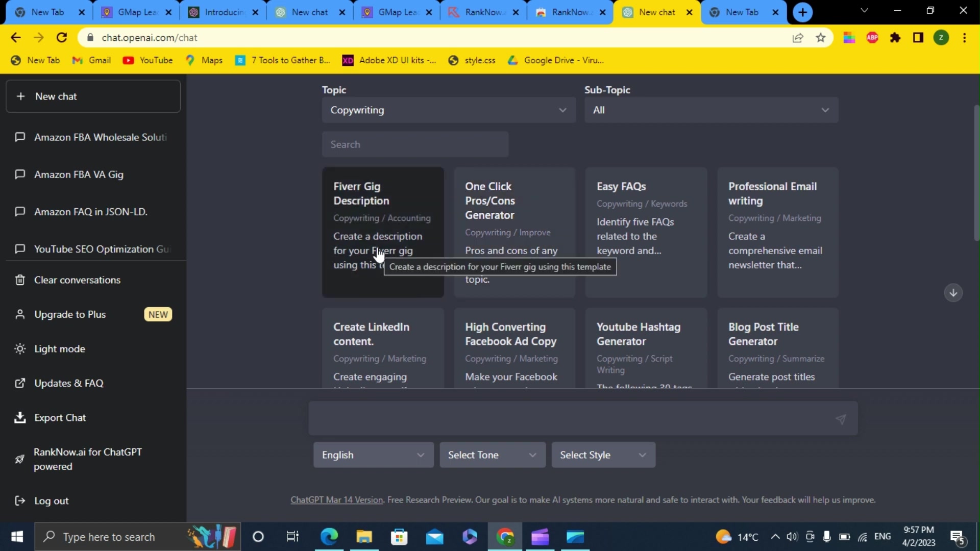980x551 pixels.
Task: Click the Export Chat download icon
Action: (x=20, y=418)
